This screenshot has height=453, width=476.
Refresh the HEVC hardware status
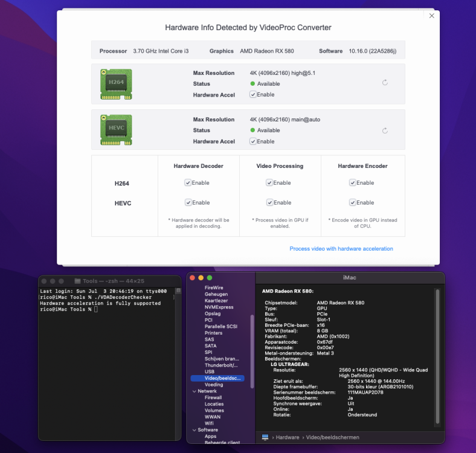click(x=385, y=130)
